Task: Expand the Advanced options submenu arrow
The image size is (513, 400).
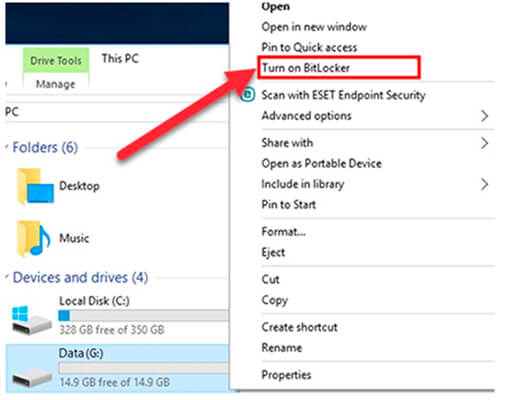Action: pyautogui.click(x=484, y=116)
